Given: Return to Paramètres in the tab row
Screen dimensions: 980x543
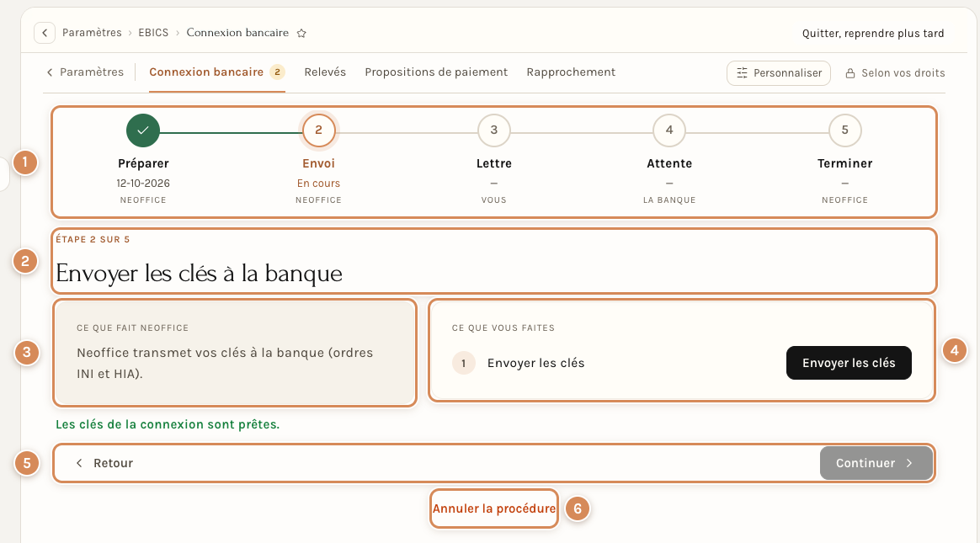Looking at the screenshot, I should click(85, 72).
